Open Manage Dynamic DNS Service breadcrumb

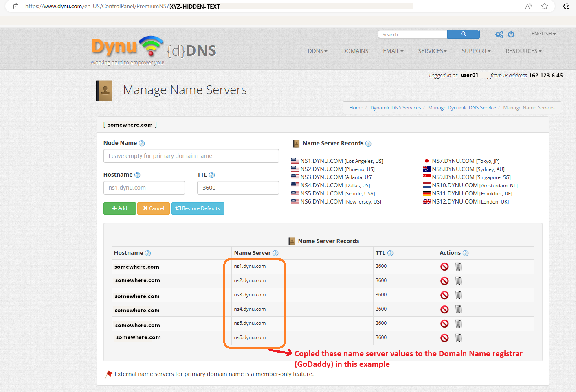tap(462, 108)
